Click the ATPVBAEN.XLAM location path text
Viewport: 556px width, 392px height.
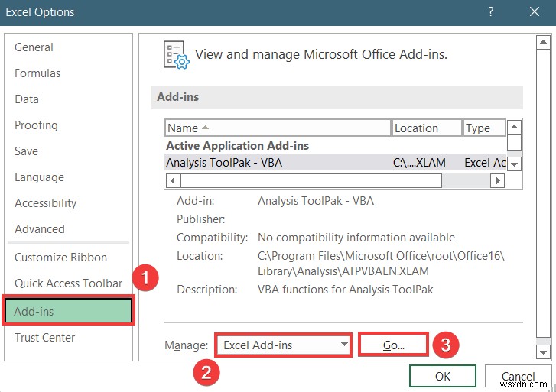click(381, 264)
